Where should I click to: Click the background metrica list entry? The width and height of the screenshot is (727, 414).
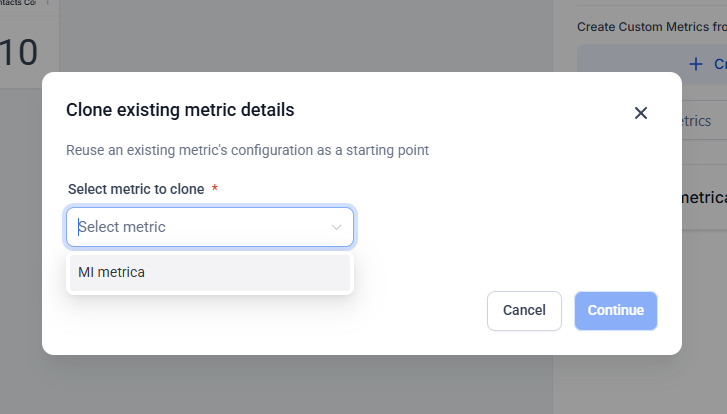pos(703,197)
